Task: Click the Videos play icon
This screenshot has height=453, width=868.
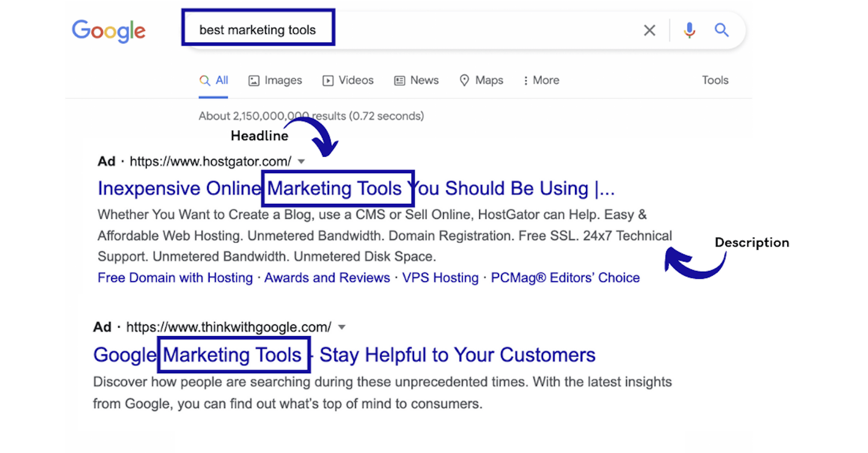Action: coord(328,80)
